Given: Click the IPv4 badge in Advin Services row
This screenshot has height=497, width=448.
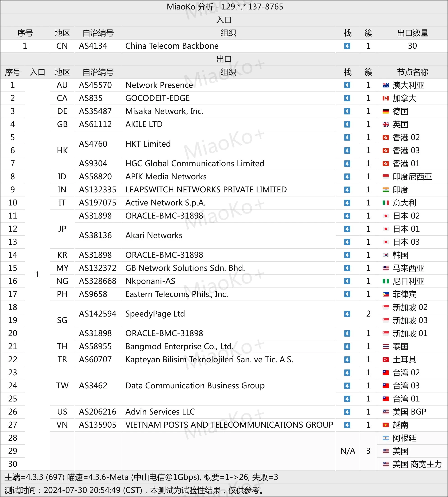Looking at the screenshot, I should [x=347, y=412].
